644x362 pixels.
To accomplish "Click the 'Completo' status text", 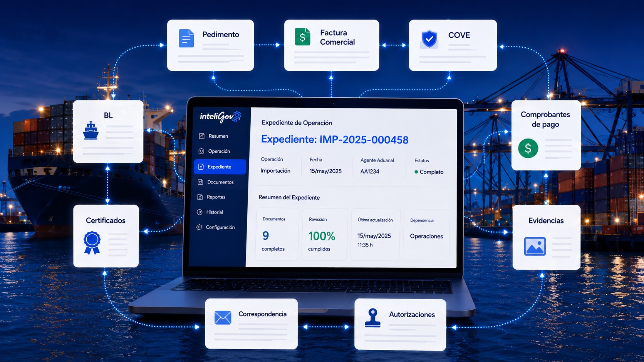I will pyautogui.click(x=431, y=172).
